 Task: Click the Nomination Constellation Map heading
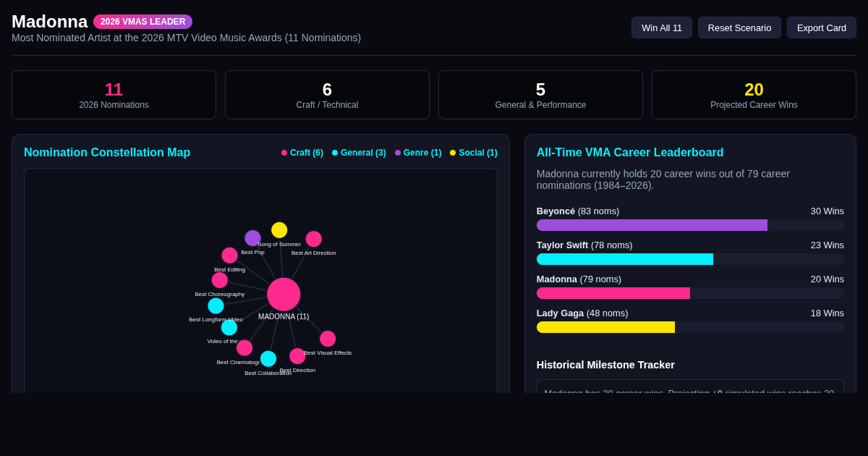coord(107,153)
